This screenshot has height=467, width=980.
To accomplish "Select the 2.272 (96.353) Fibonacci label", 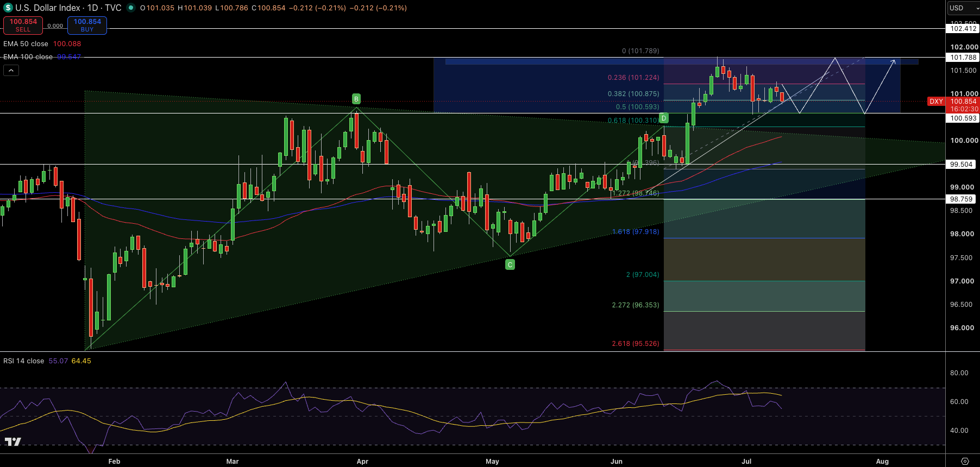I will (x=636, y=305).
